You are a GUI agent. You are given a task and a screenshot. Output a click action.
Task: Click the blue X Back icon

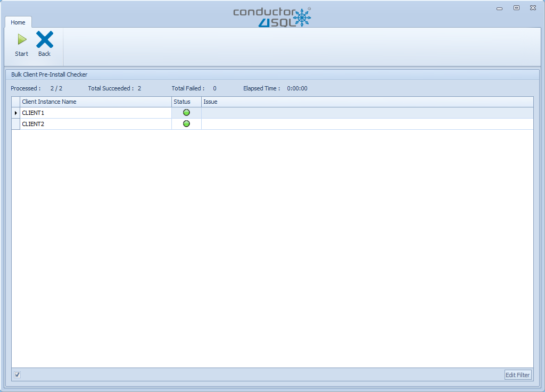[x=45, y=39]
